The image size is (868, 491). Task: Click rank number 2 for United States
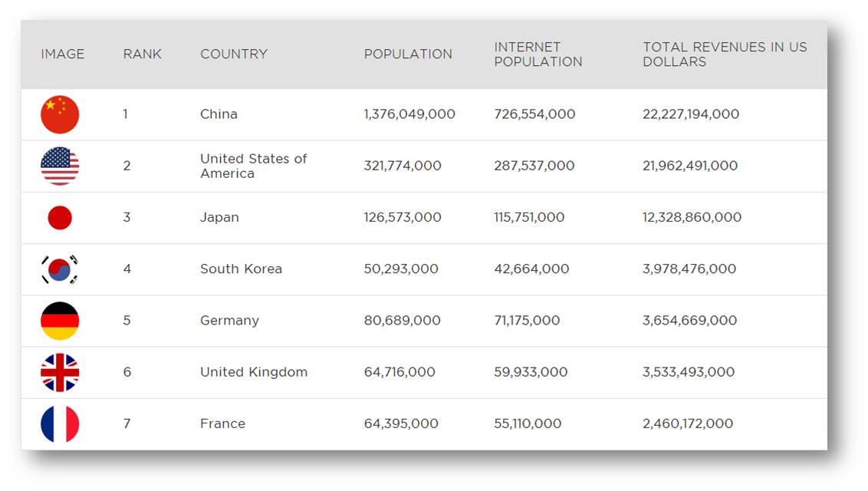(127, 166)
